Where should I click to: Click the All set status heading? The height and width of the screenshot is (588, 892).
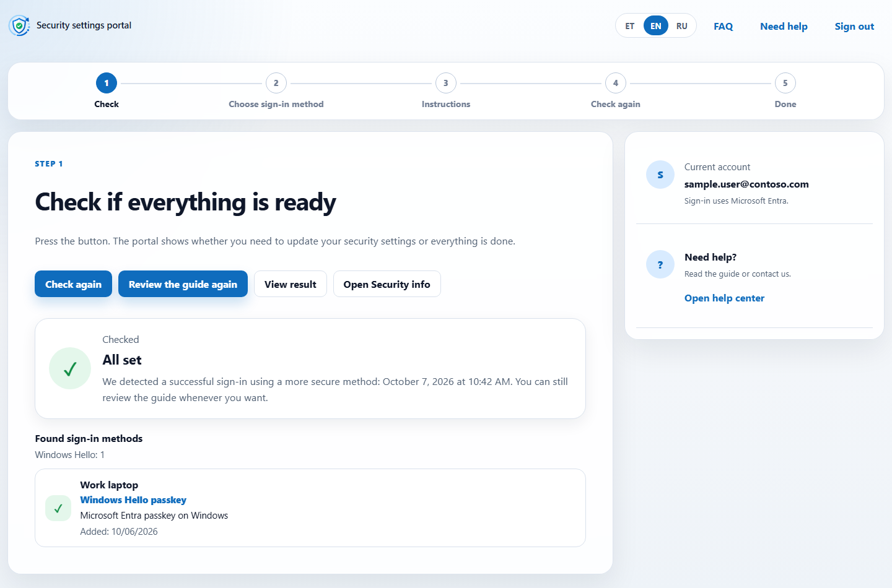point(122,360)
